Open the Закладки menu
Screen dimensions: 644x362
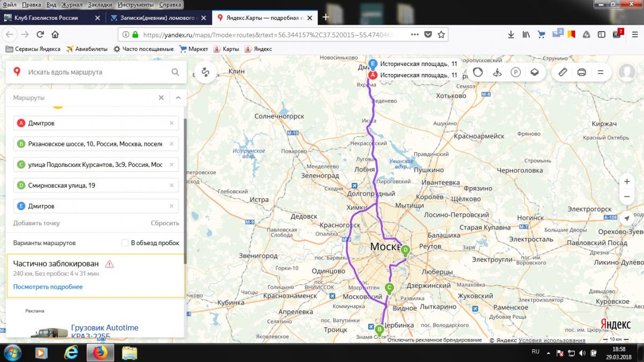(x=99, y=4)
